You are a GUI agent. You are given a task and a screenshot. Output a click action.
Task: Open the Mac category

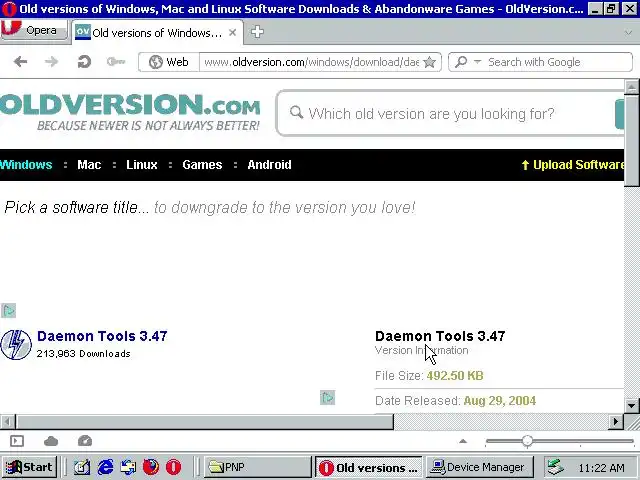[x=89, y=165]
